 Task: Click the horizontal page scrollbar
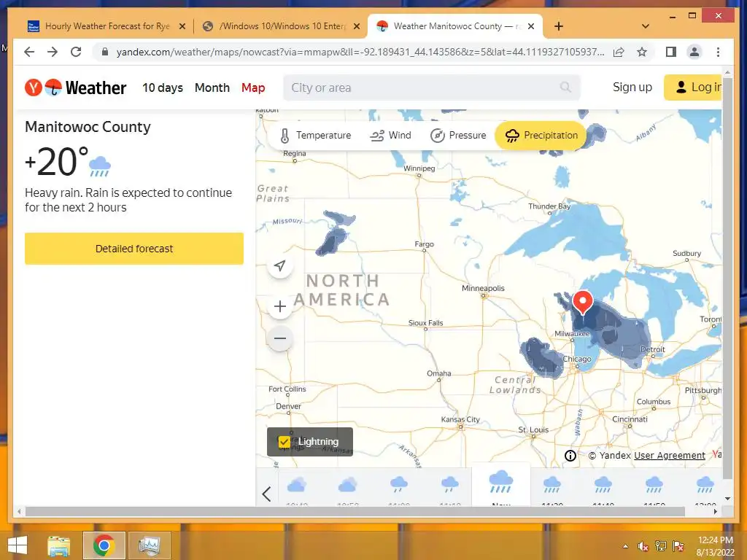355,511
